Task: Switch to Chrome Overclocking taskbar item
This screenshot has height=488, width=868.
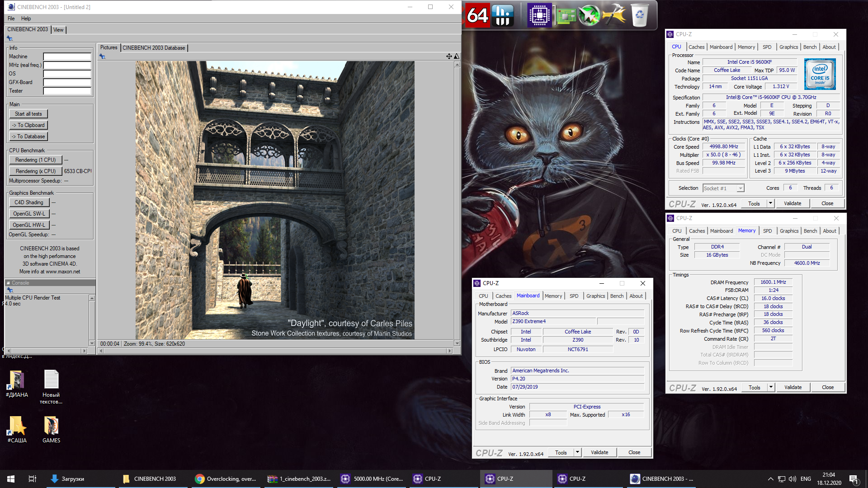Action: pos(225,479)
